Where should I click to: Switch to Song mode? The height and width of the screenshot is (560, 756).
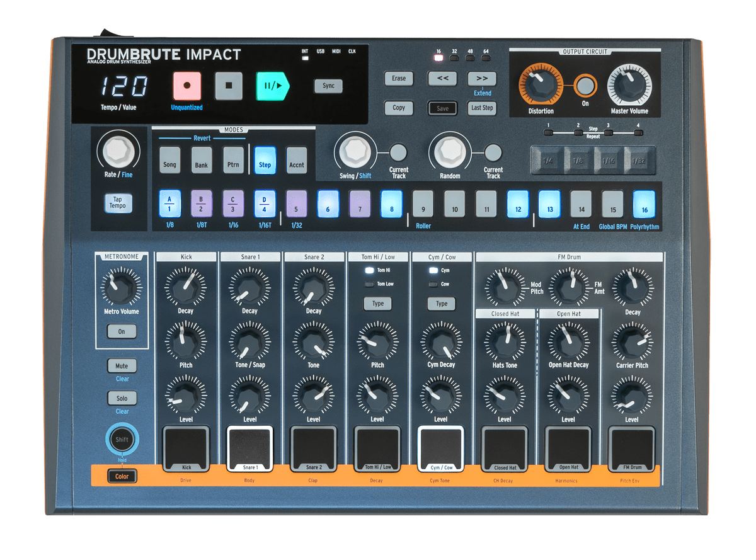169,160
